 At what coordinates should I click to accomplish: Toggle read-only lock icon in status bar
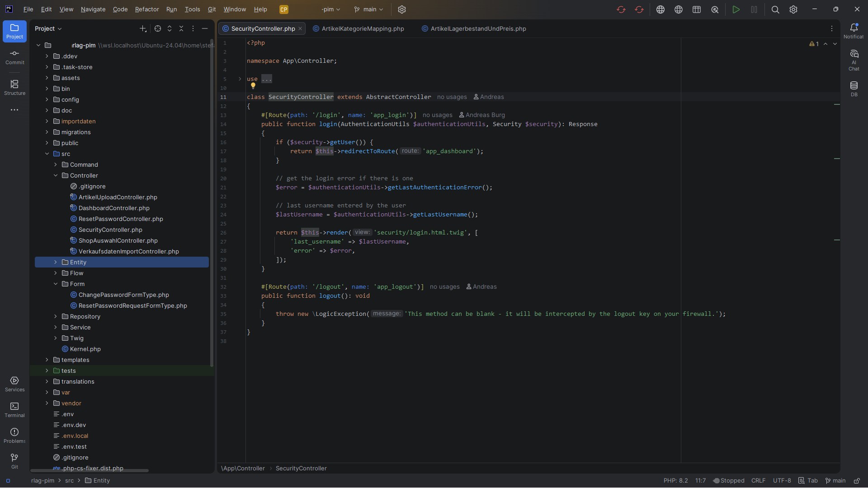856,480
